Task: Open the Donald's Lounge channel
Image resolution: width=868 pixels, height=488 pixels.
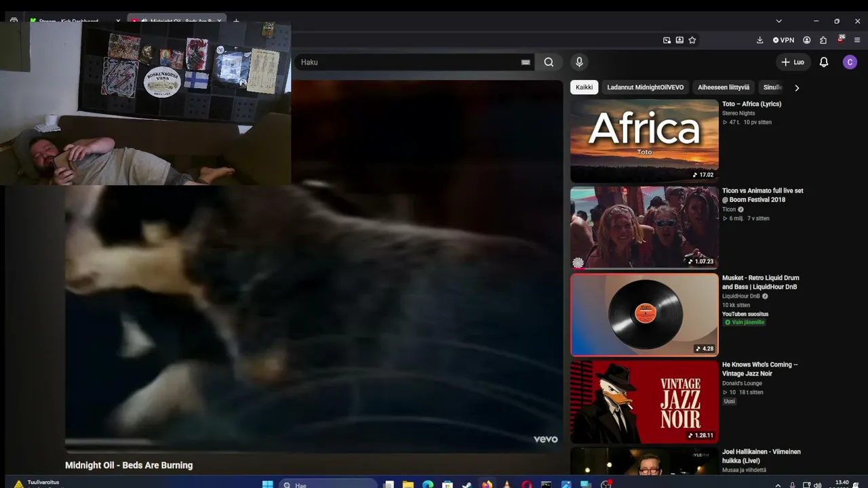Action: point(742,383)
